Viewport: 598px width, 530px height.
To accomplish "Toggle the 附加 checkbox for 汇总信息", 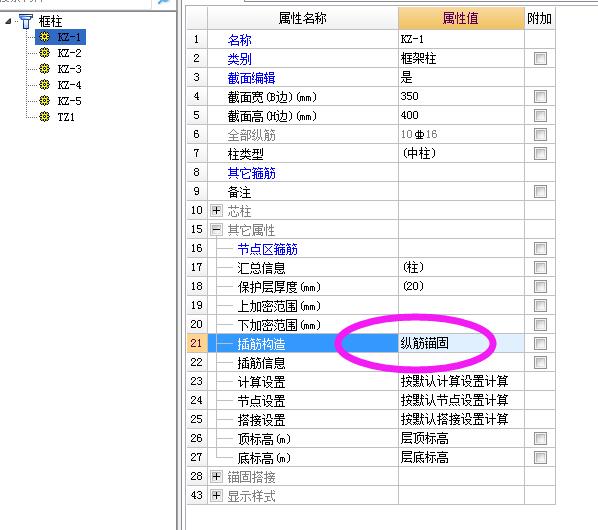I will pyautogui.click(x=540, y=267).
